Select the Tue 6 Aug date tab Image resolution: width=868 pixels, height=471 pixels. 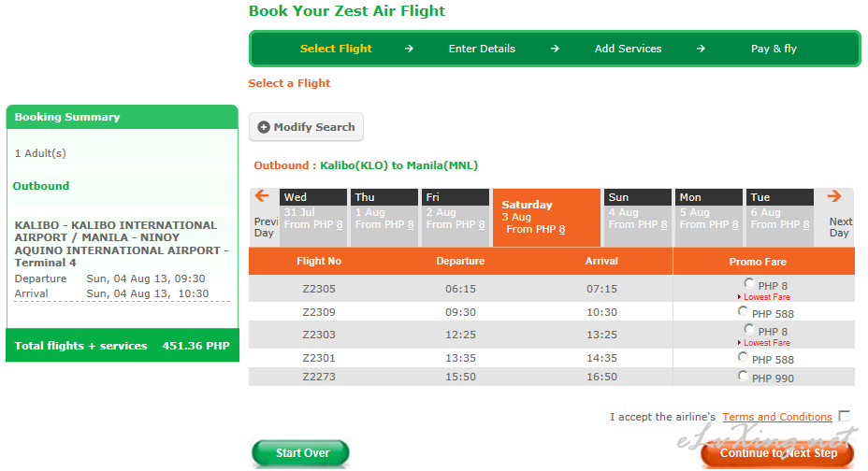780,217
